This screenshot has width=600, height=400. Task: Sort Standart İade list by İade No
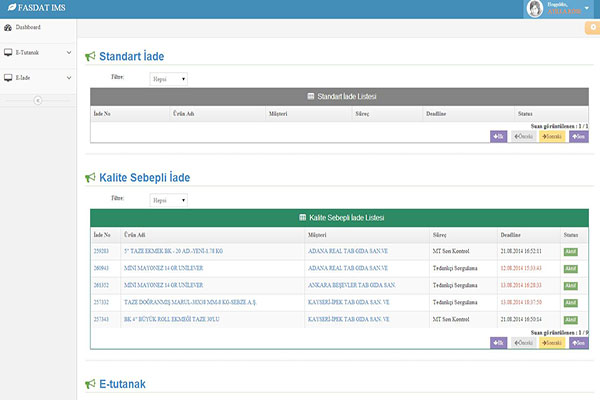(102, 114)
